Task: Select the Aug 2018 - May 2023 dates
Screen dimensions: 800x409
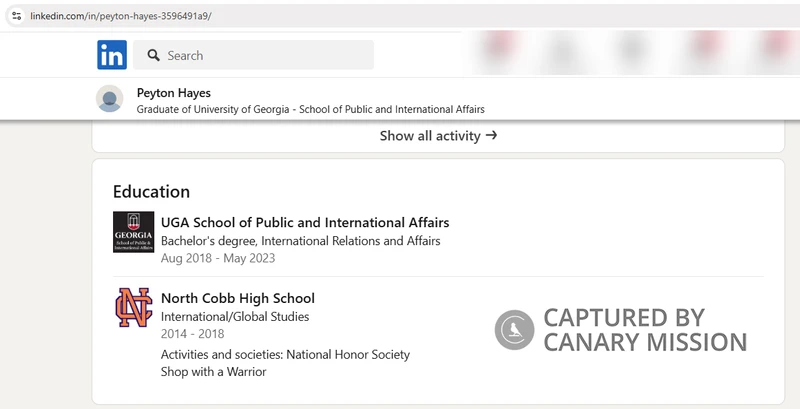Action: tap(218, 258)
